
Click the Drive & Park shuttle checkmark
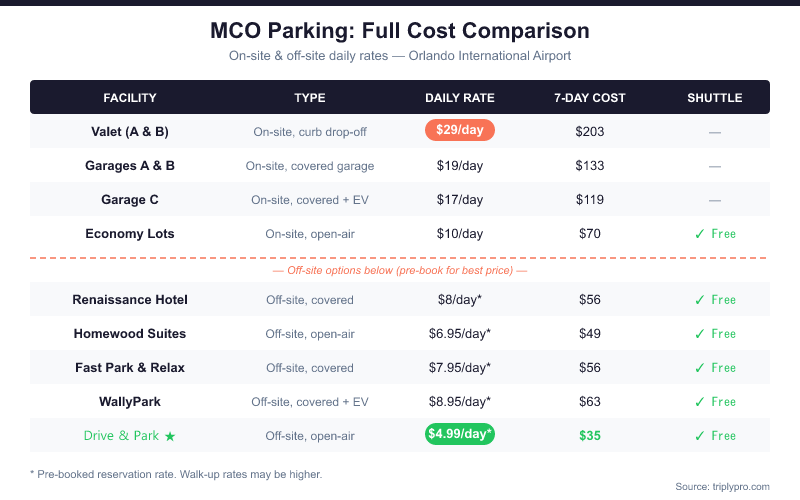tap(699, 436)
